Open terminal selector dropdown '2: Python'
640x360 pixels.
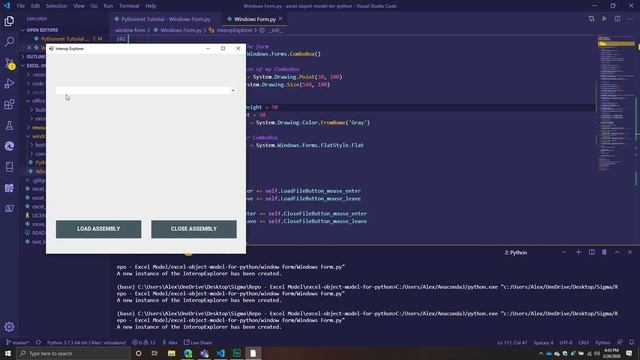coord(536,252)
